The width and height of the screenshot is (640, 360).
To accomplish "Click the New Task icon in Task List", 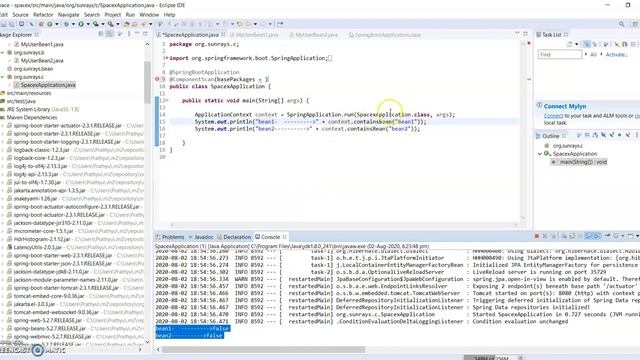I will pos(569,44).
